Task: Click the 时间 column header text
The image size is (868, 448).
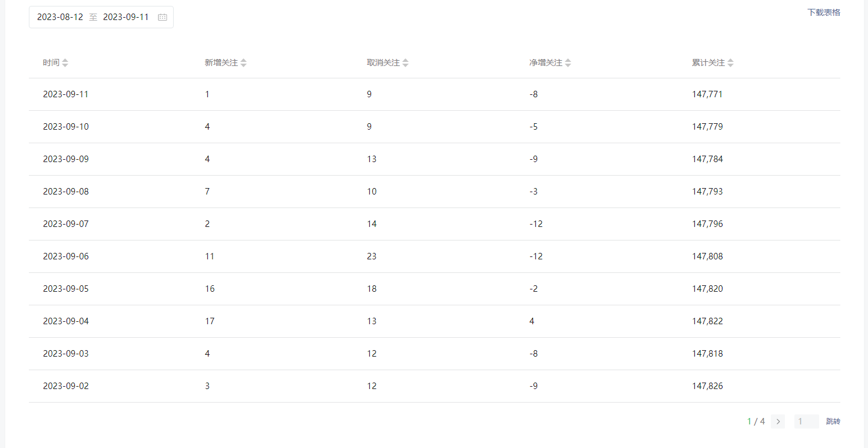Action: pos(51,63)
